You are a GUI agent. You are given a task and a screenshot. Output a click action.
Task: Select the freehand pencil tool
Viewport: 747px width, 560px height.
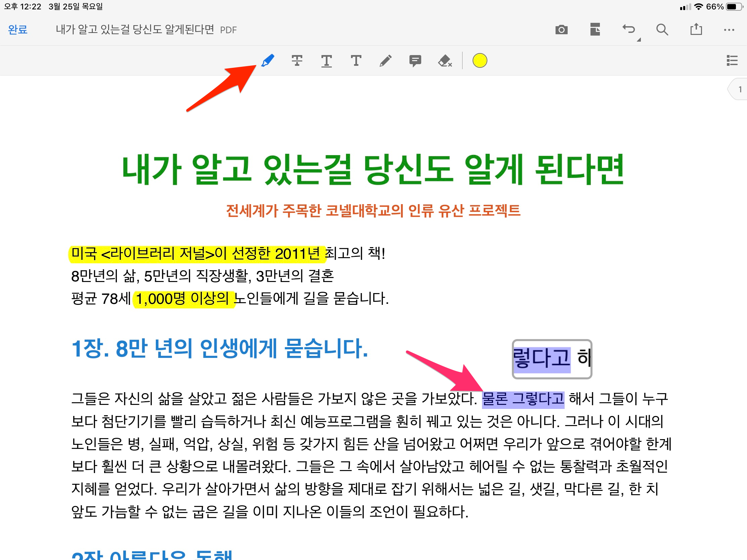pos(385,61)
